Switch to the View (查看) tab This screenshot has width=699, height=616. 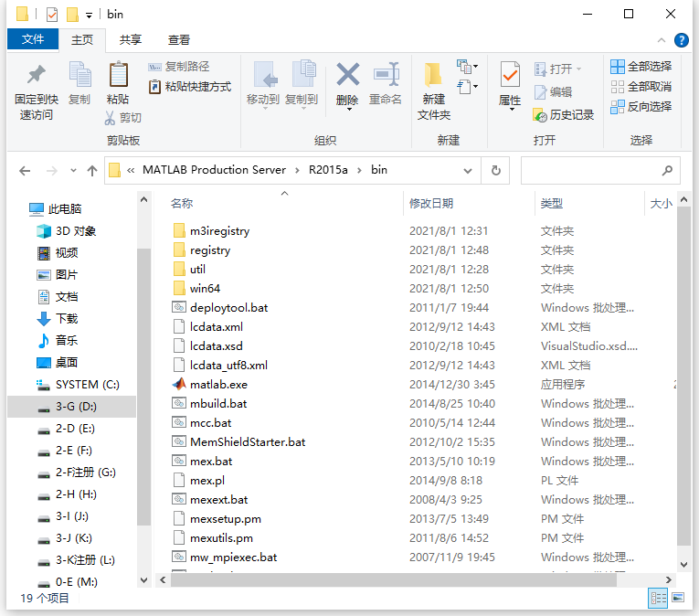click(x=179, y=39)
